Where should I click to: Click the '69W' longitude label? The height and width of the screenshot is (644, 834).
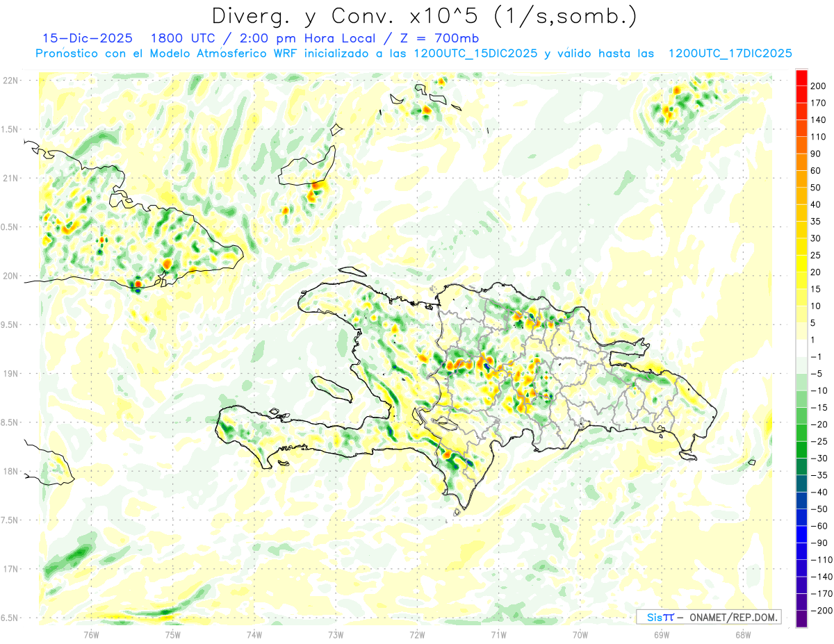click(x=661, y=634)
